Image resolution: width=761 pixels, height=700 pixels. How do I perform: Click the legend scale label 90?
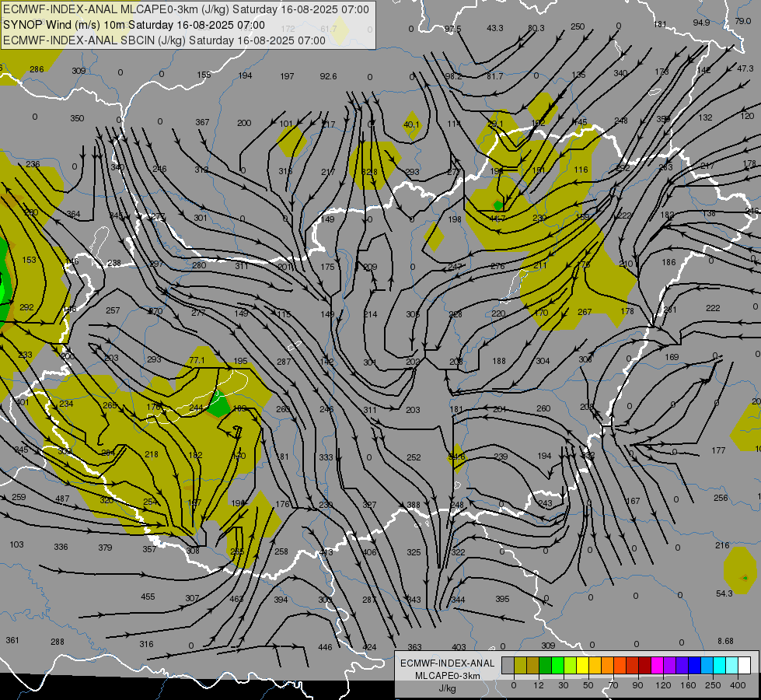point(637,685)
